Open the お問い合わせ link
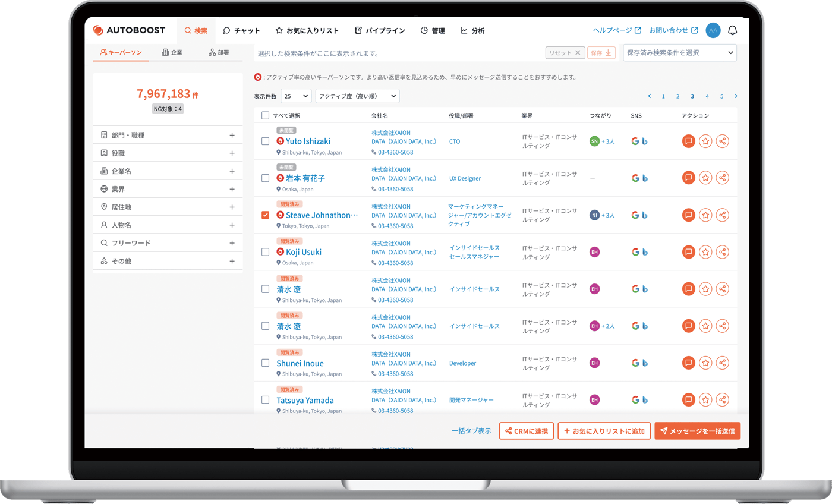 click(x=673, y=30)
